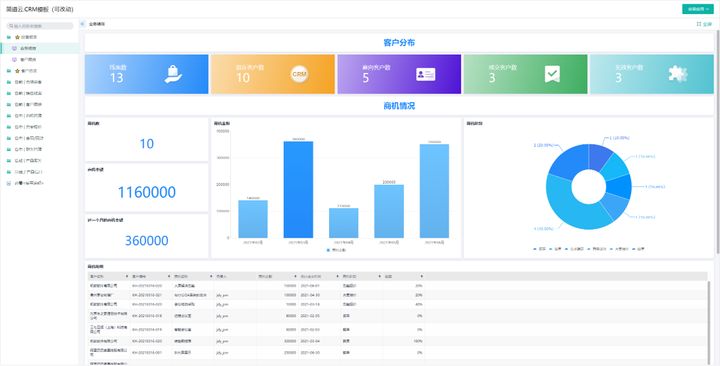Image resolution: width=720 pixels, height=366 pixels.
Task: Click the 简道云 CRM模板 title at top left
Action: (x=39, y=9)
